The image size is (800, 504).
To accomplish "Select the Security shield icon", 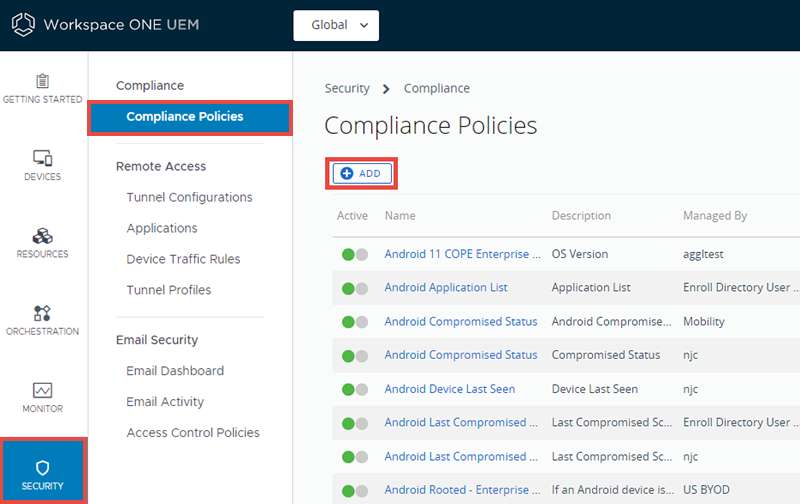I will pyautogui.click(x=42, y=468).
